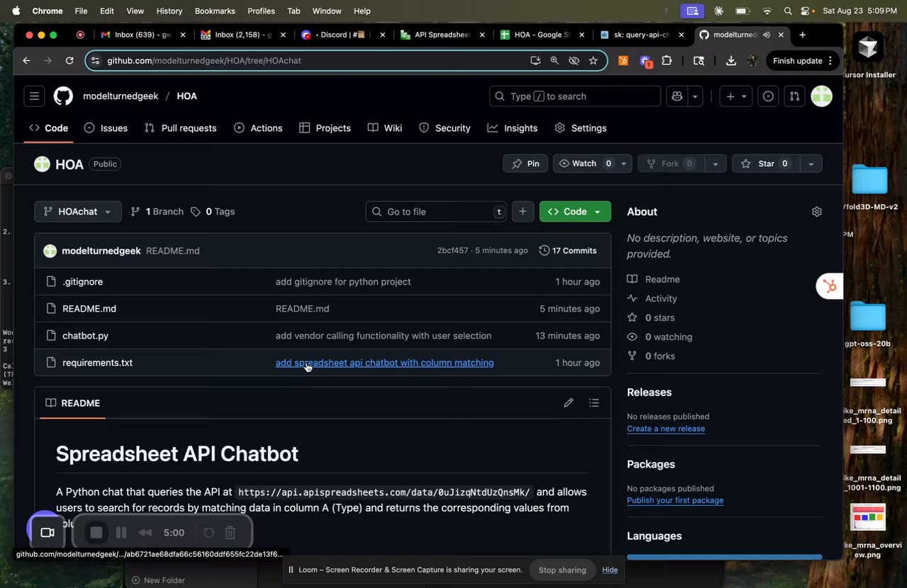Click Create a new release link

pyautogui.click(x=666, y=429)
